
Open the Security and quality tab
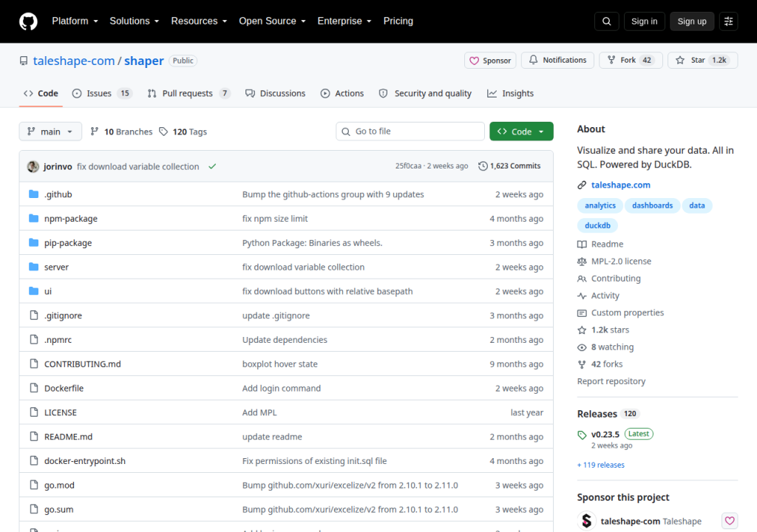point(425,94)
